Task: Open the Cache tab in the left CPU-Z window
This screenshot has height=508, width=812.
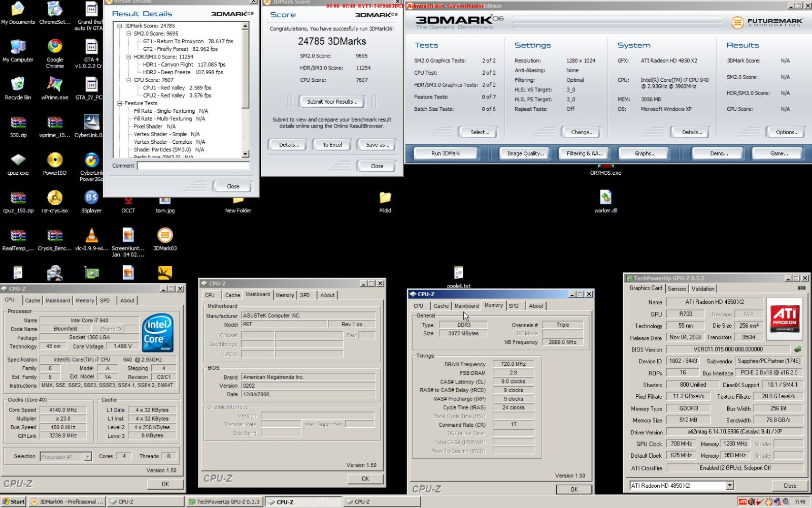Action: (x=32, y=301)
